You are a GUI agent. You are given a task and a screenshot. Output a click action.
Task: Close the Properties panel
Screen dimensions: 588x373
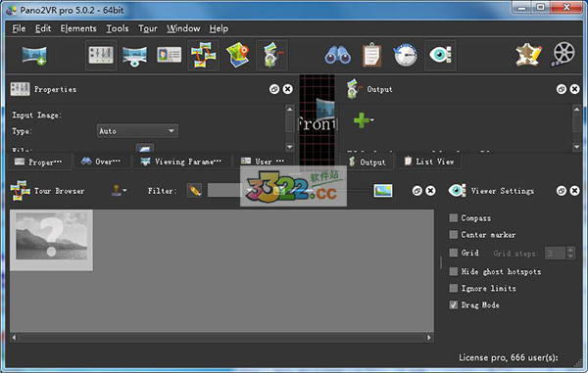click(287, 89)
